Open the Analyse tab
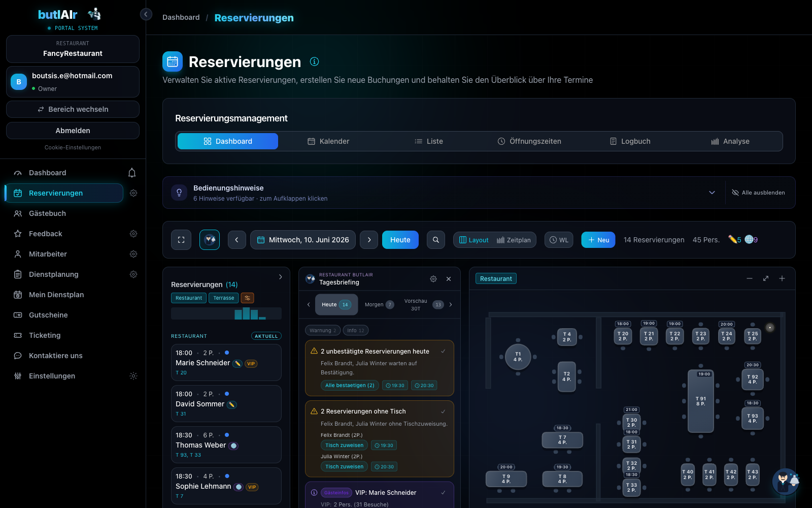The width and height of the screenshot is (812, 508). pos(730,141)
